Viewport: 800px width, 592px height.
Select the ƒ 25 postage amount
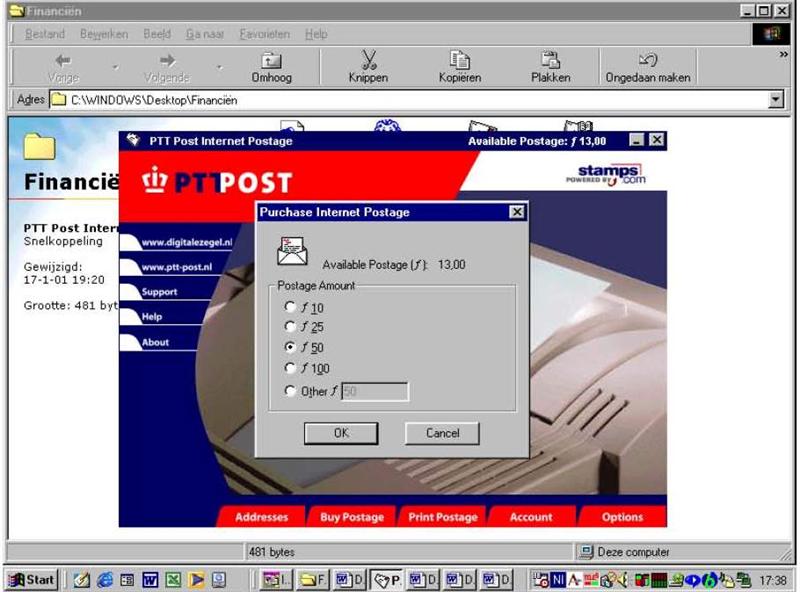290,327
